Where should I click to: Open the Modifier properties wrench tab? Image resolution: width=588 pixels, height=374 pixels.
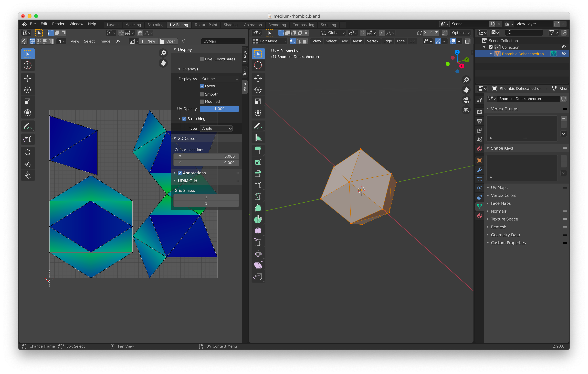[x=480, y=170]
